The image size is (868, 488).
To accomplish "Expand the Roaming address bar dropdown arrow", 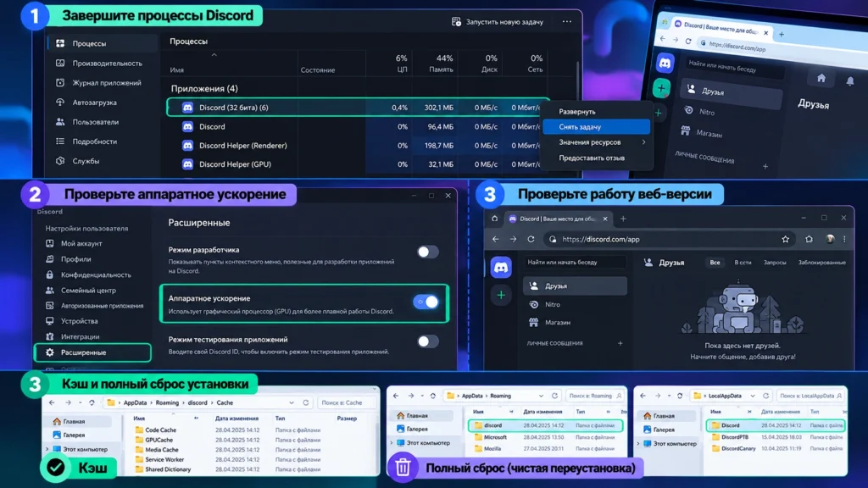I will pyautogui.click(x=541, y=396).
